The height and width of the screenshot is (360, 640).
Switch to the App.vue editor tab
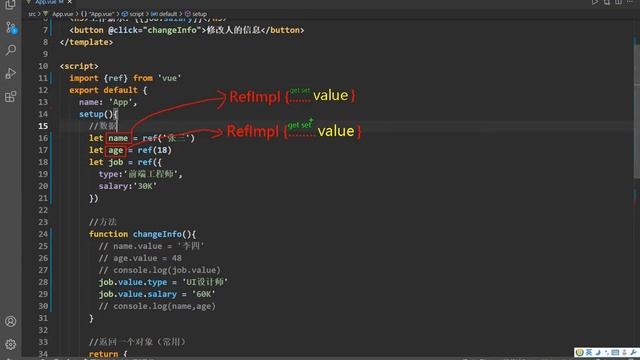click(49, 2)
